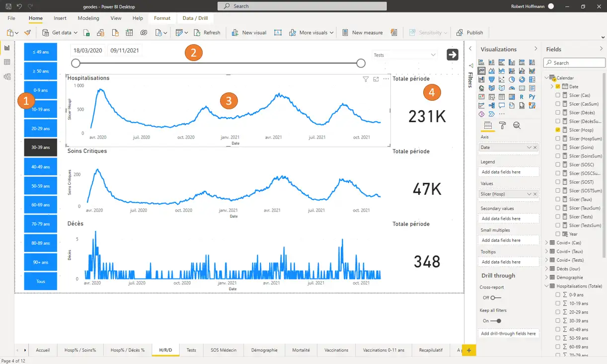Expand the Covid+ (Cas) table
607x364 pixels.
tap(547, 243)
